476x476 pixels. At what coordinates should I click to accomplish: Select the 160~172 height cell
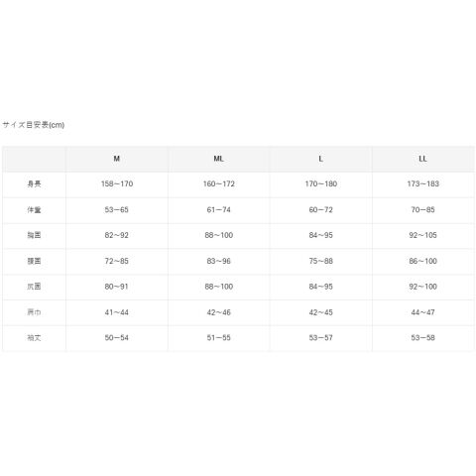point(219,183)
